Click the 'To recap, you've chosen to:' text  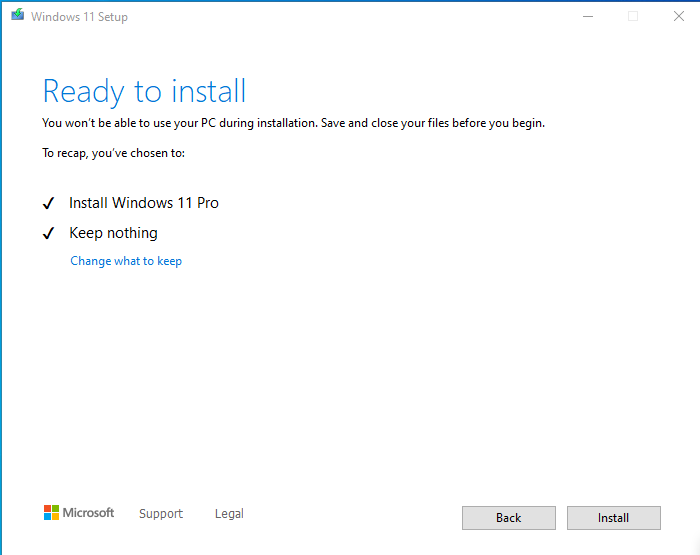click(x=113, y=153)
